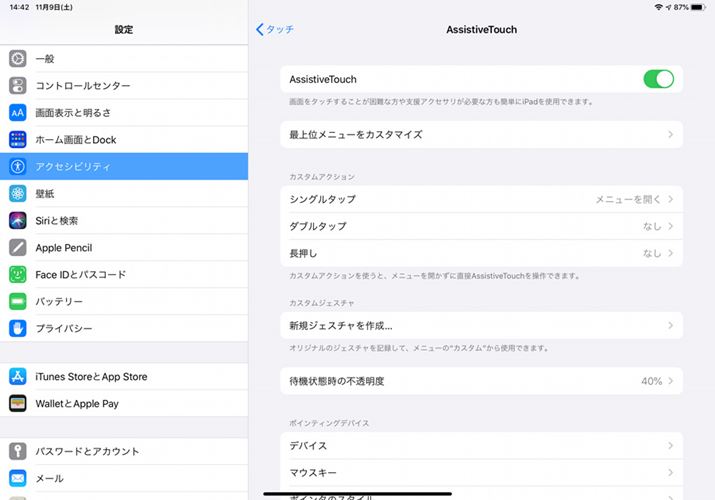This screenshot has width=715, height=500.
Task: Tap the Control Center icon
Action: coord(17,86)
